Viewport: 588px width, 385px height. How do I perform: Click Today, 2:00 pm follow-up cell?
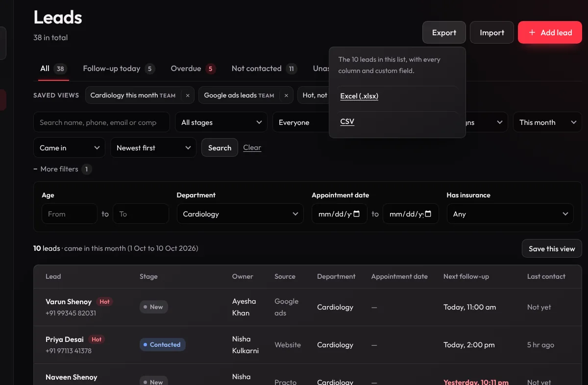[x=469, y=345]
